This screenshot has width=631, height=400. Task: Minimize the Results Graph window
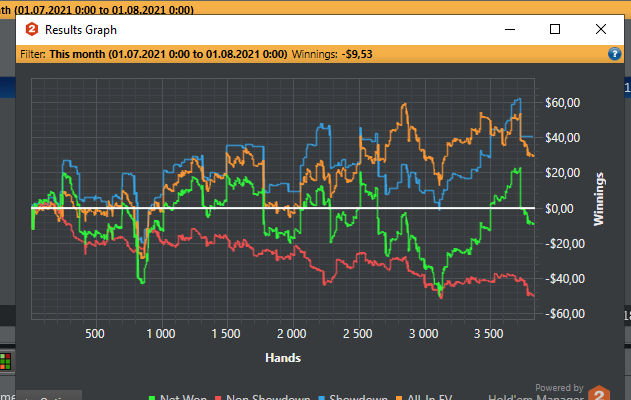click(x=510, y=29)
